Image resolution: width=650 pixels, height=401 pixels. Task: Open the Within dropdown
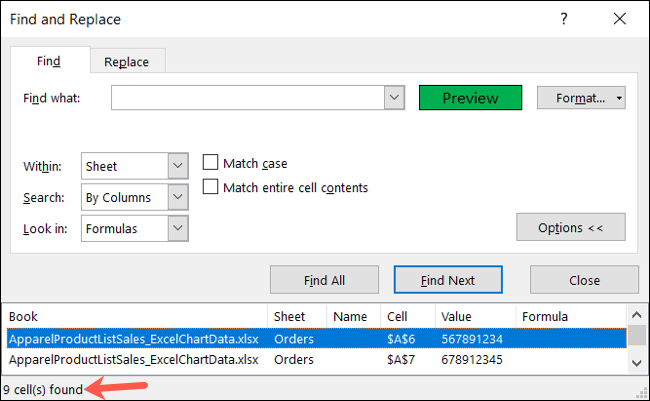point(178,166)
